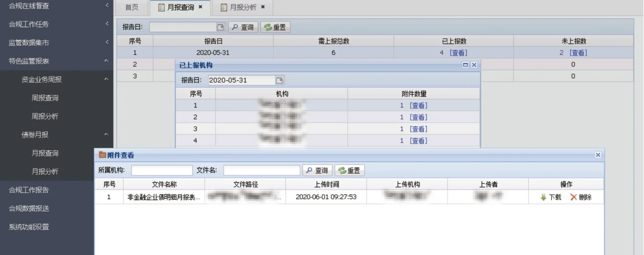
Task: Switch to the 首页 tab
Action: (x=132, y=8)
